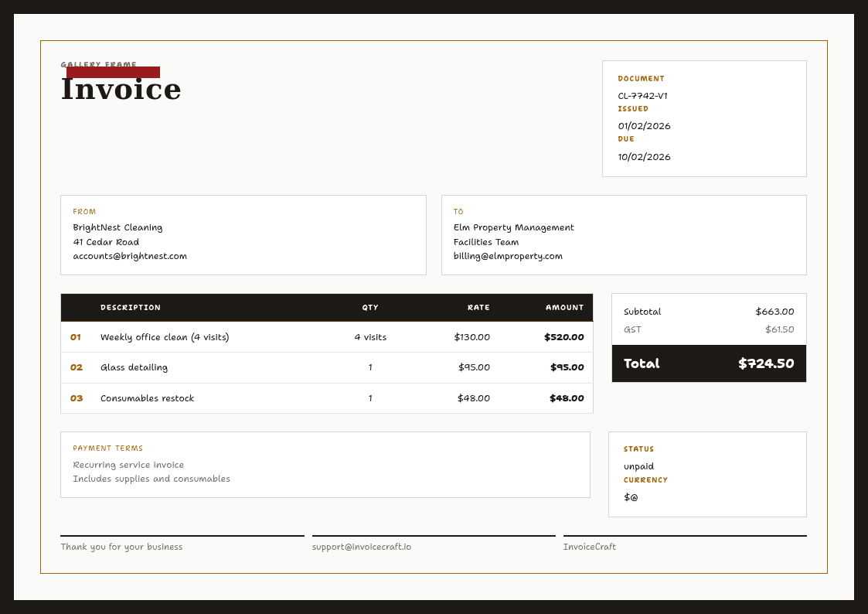868x614 pixels.
Task: Select Weekly office clean (4 visits) description
Action: (x=165, y=337)
